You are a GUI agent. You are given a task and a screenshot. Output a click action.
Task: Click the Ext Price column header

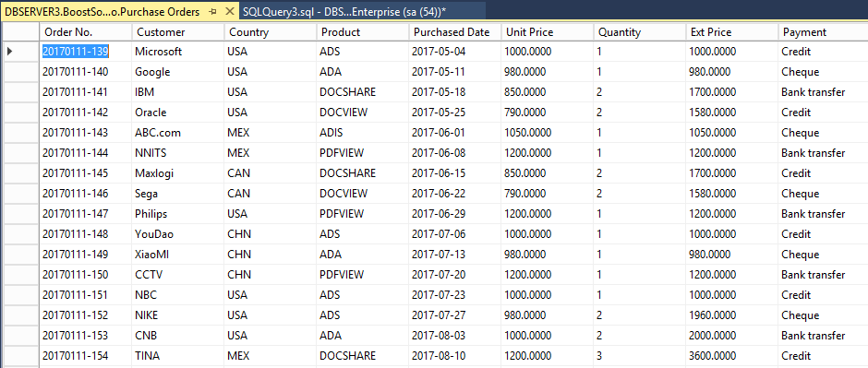click(732, 32)
